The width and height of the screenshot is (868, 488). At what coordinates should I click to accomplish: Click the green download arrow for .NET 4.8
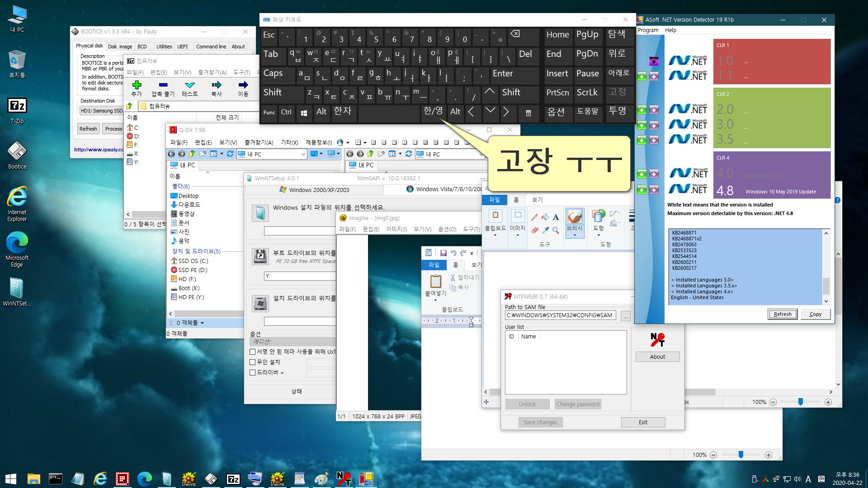pyautogui.click(x=642, y=190)
